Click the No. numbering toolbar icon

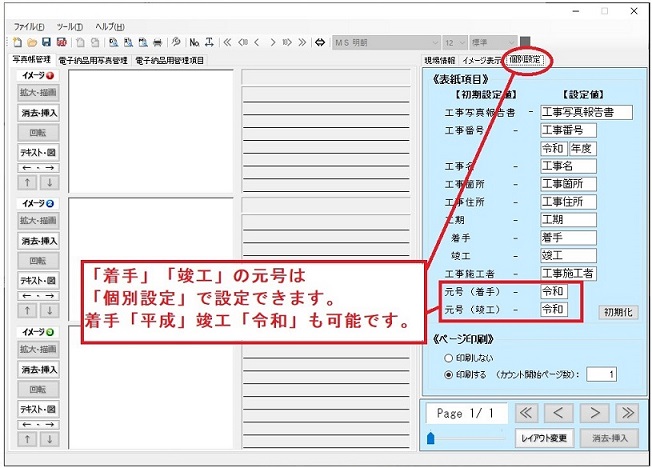point(195,42)
